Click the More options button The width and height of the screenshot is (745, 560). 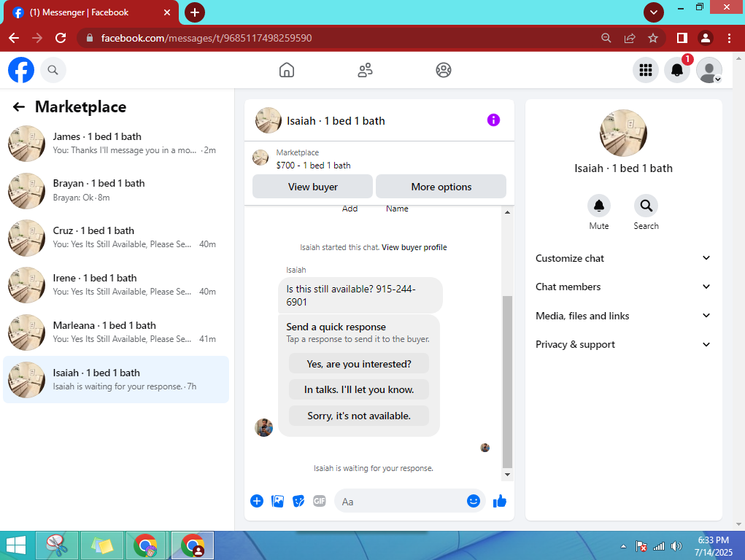tap(441, 187)
